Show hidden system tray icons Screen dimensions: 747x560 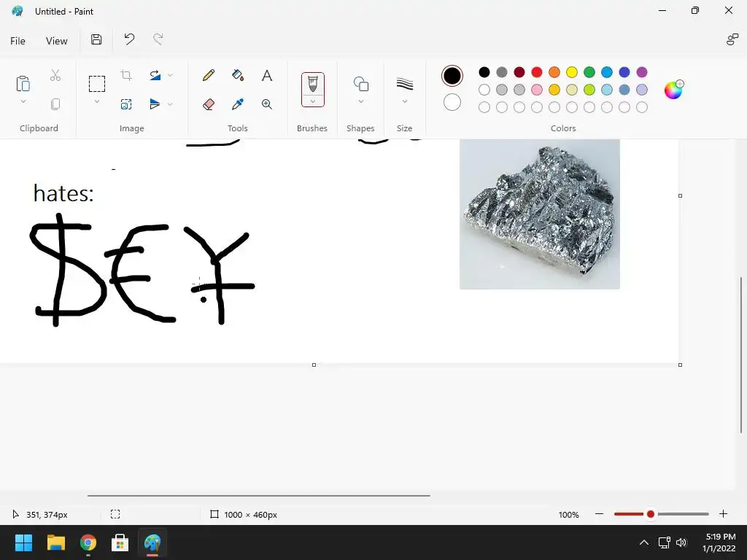point(643,542)
